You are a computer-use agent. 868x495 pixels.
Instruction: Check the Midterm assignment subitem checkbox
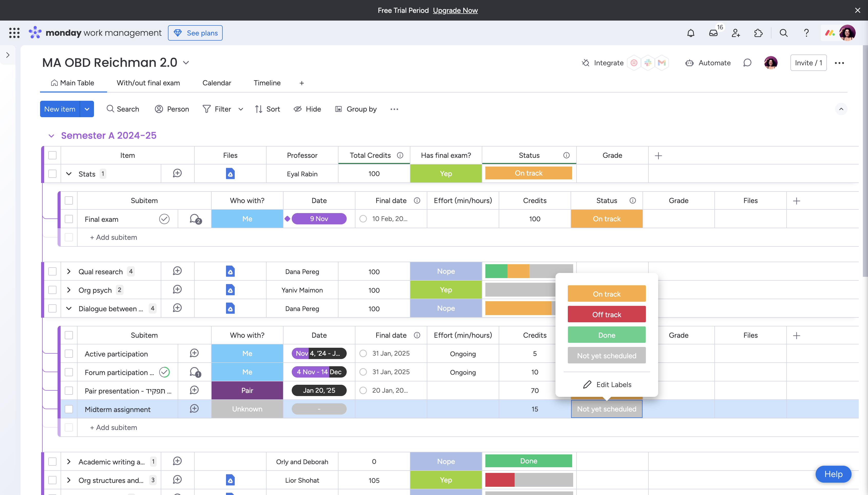click(69, 409)
